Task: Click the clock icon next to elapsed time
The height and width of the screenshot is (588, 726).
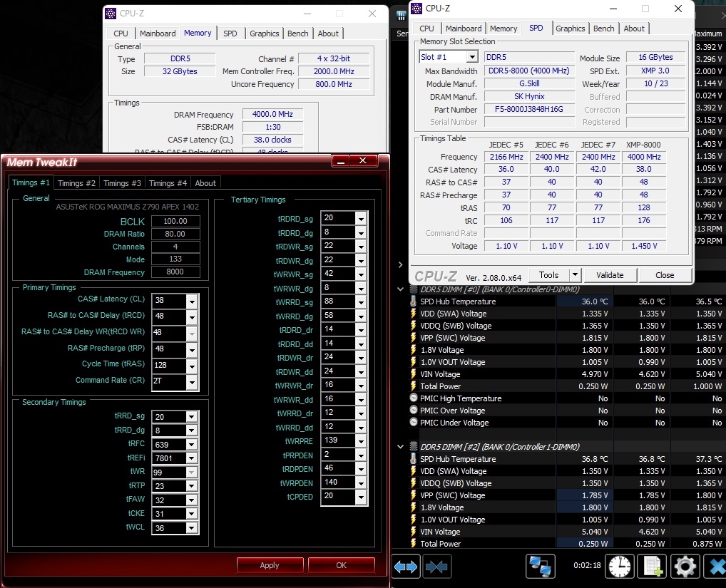Action: point(620,567)
